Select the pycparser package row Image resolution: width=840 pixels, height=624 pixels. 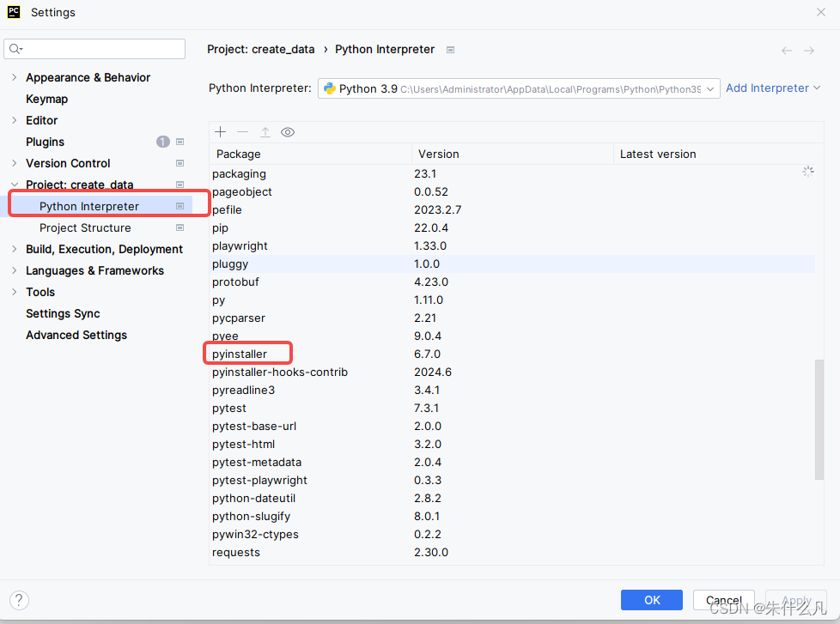coord(512,318)
